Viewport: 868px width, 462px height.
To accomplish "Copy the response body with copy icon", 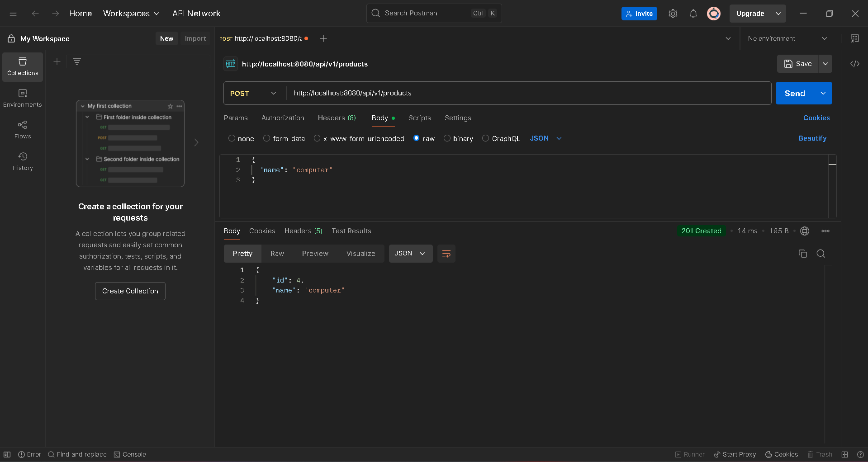I will pos(803,254).
